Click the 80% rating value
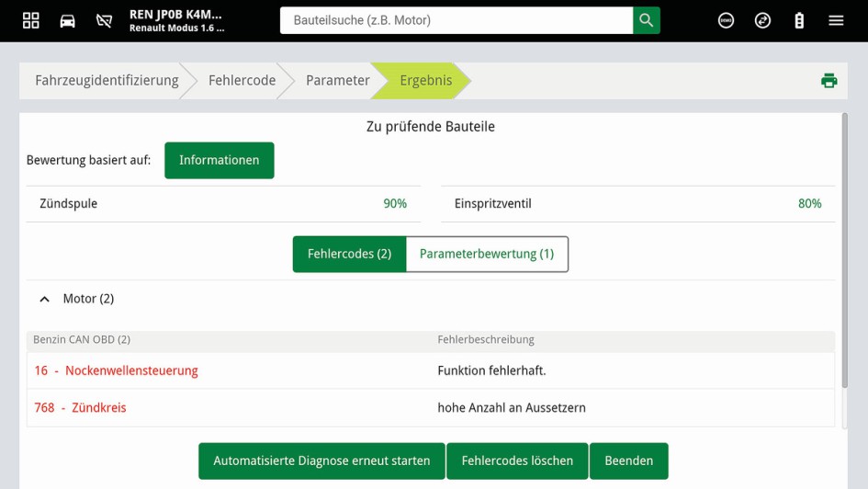This screenshot has width=868, height=489. (x=809, y=204)
